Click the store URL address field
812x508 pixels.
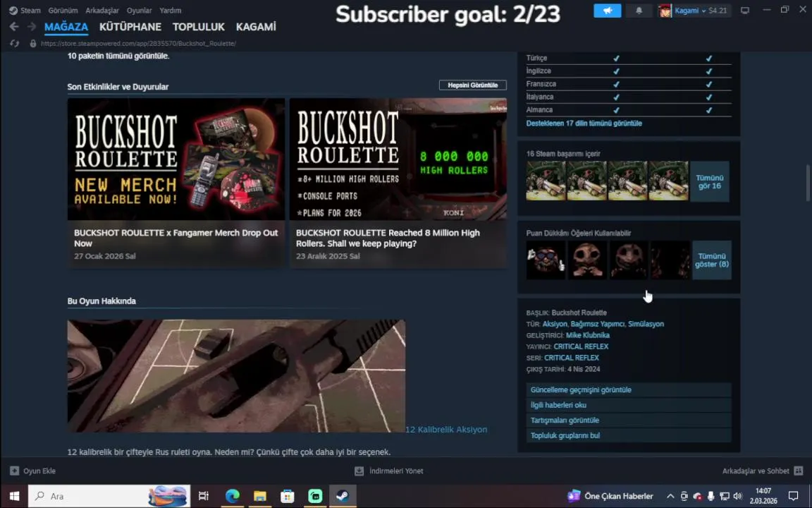(138, 44)
